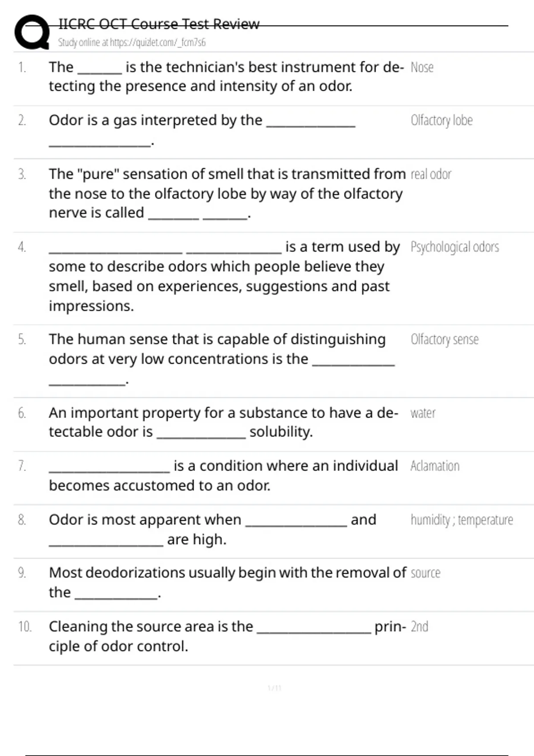Click the page number indicator at the bottom

point(274,688)
